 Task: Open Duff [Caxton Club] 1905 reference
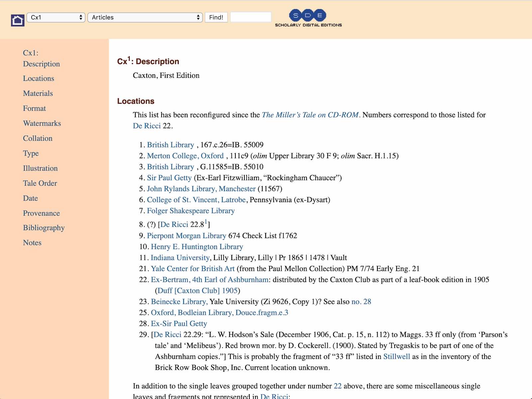(198, 290)
